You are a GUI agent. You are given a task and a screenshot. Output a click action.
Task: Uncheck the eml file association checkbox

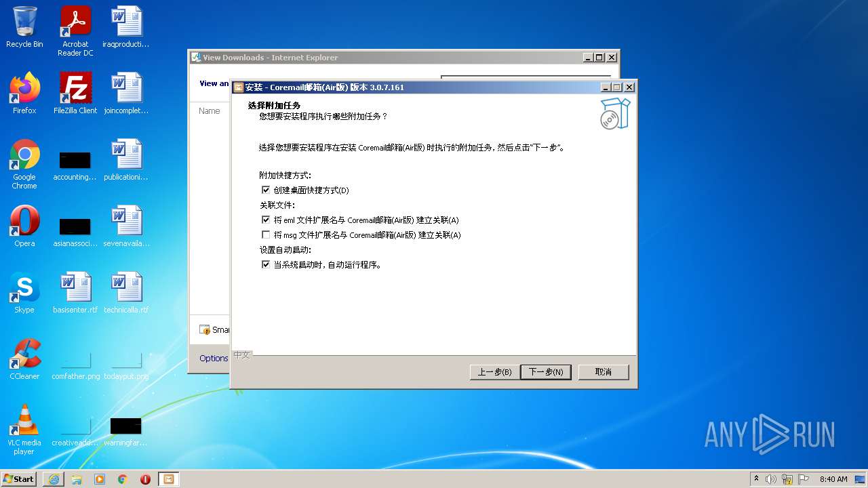coord(266,220)
